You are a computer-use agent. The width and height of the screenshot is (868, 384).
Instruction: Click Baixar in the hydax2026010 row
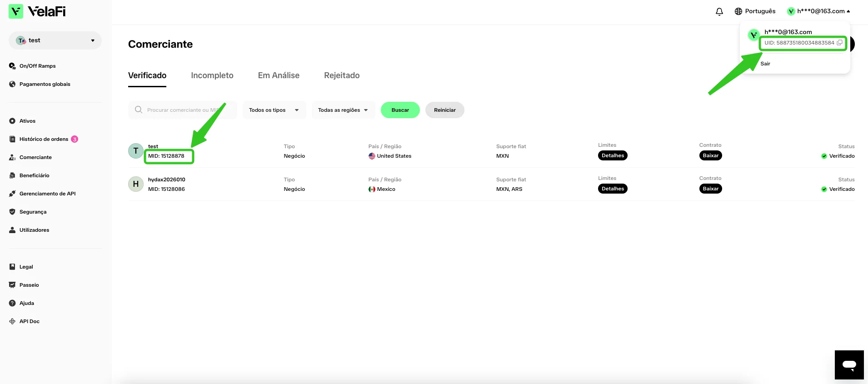[710, 189]
